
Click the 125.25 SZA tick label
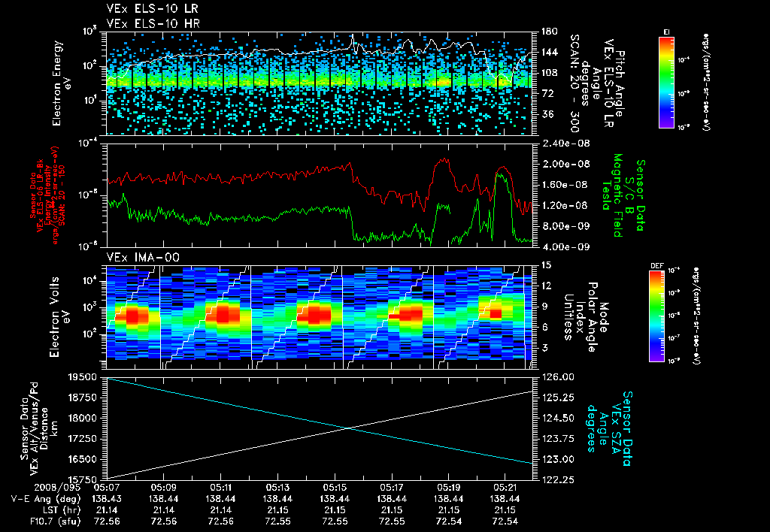pyautogui.click(x=557, y=397)
